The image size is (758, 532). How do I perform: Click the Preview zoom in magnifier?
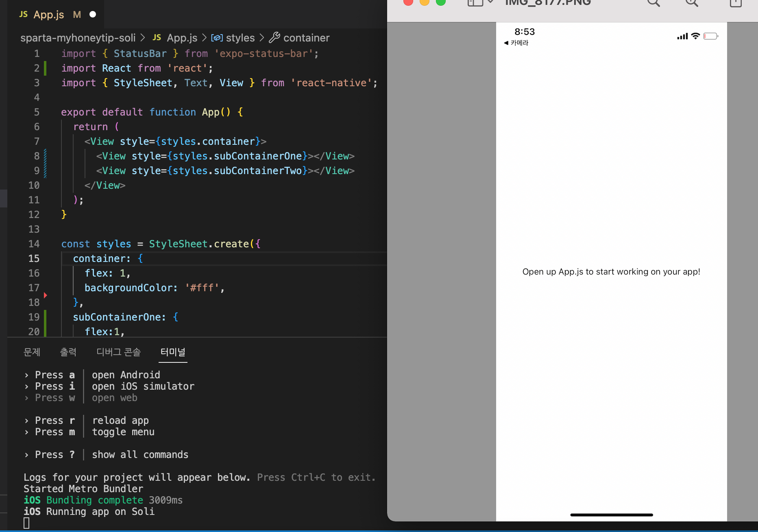(x=692, y=3)
